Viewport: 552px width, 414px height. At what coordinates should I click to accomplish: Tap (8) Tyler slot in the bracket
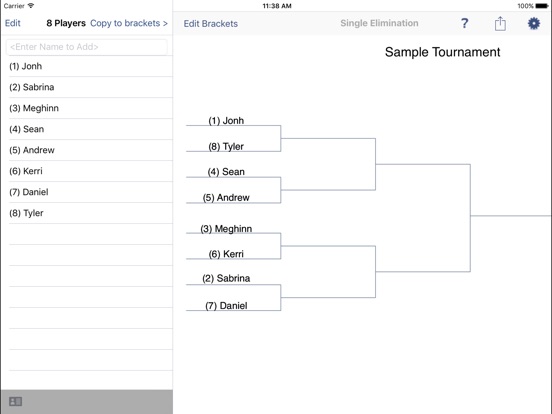click(226, 146)
